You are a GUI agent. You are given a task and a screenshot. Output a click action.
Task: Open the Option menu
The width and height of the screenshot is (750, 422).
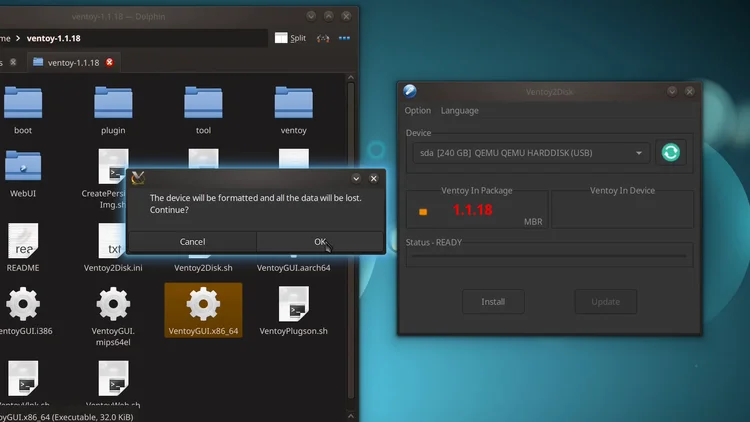point(418,111)
